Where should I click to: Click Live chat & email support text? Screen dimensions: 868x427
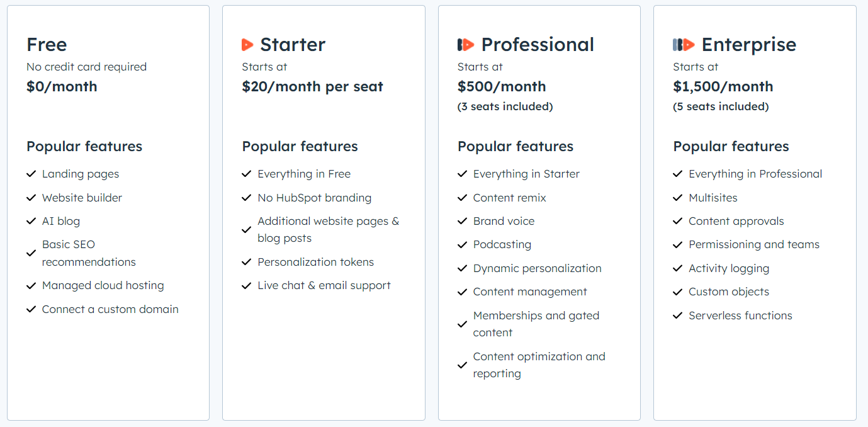324,285
